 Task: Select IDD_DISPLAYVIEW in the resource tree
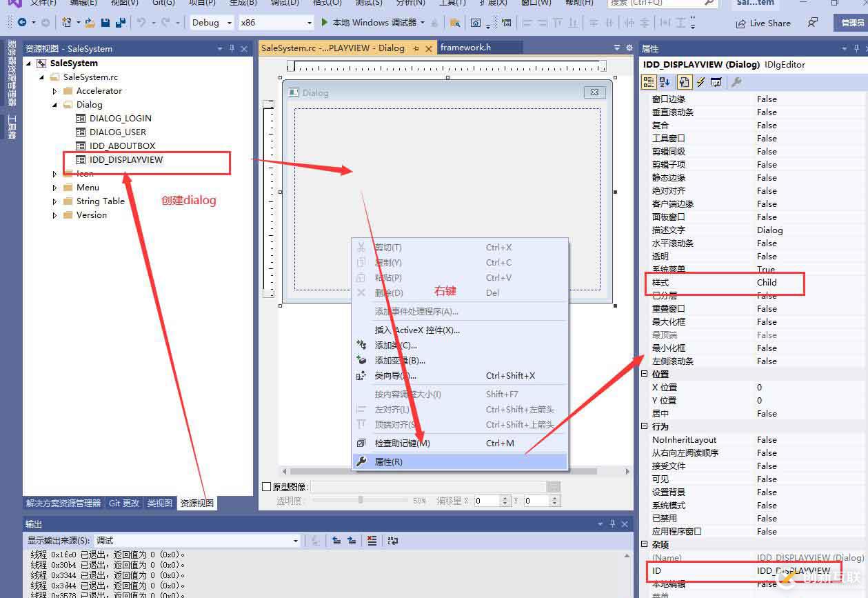pyautogui.click(x=126, y=160)
